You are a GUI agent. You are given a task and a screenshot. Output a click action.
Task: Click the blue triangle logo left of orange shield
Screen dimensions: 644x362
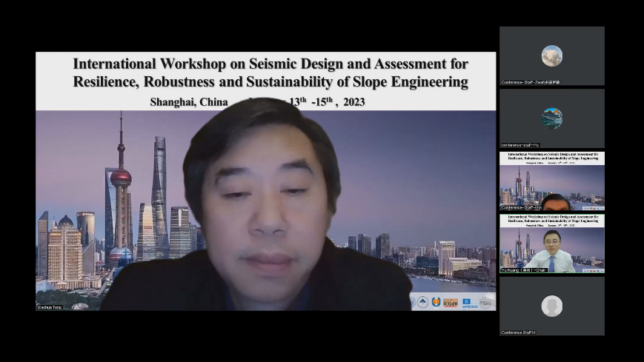423,302
